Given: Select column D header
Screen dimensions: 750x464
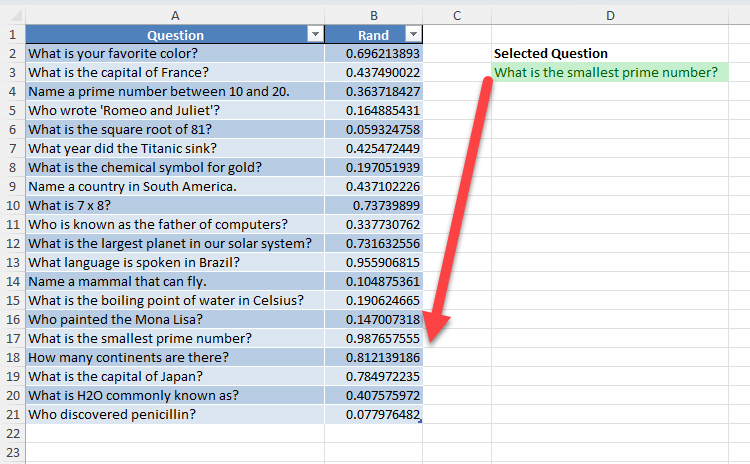Looking at the screenshot, I should [610, 16].
